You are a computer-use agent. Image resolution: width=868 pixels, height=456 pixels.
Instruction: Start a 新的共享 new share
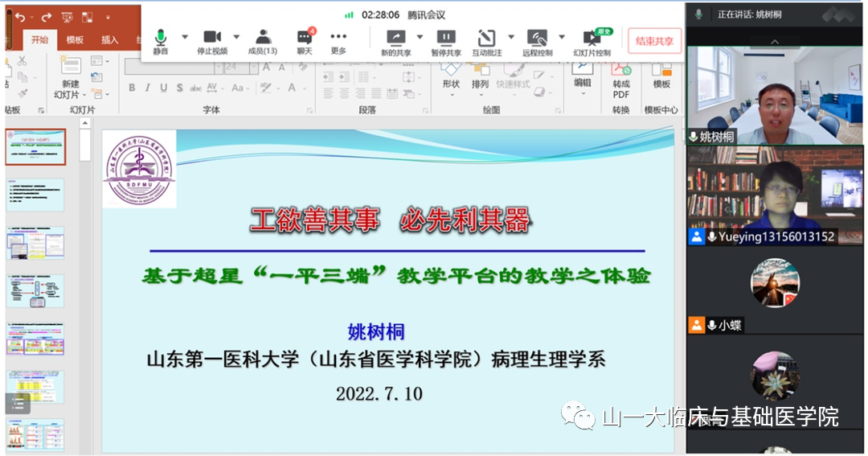click(395, 37)
